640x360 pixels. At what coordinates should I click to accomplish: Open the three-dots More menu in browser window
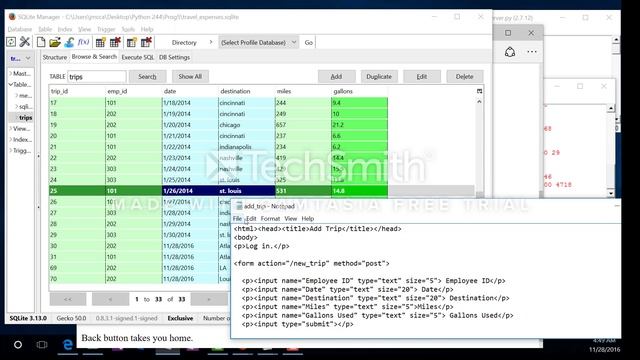(x=532, y=52)
